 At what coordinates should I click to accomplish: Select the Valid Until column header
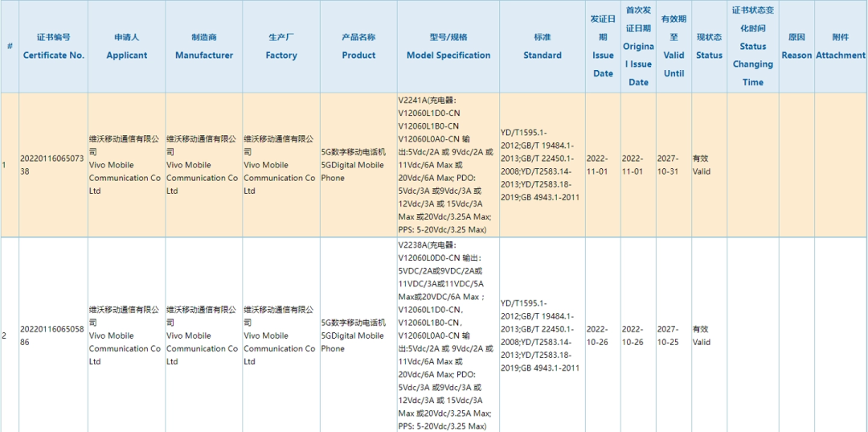674,47
